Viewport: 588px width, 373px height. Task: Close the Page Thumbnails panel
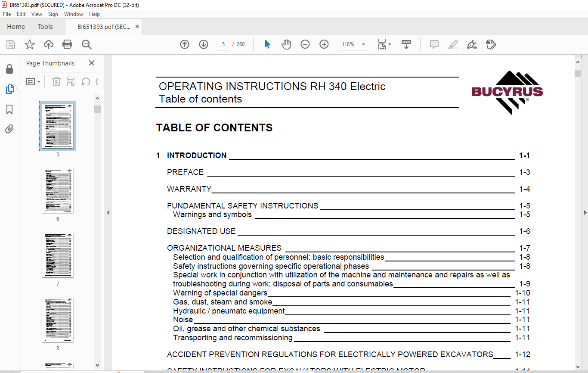point(92,63)
